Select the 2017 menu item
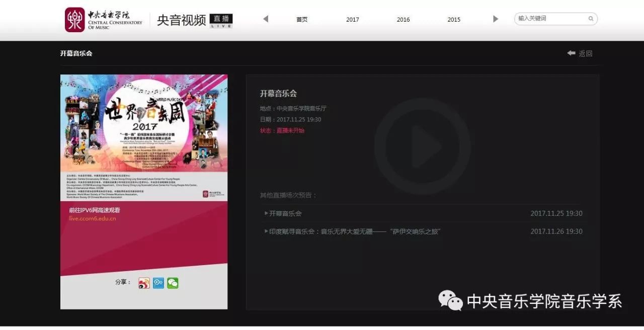Image resolution: width=644 pixels, height=330 pixels. (x=353, y=20)
